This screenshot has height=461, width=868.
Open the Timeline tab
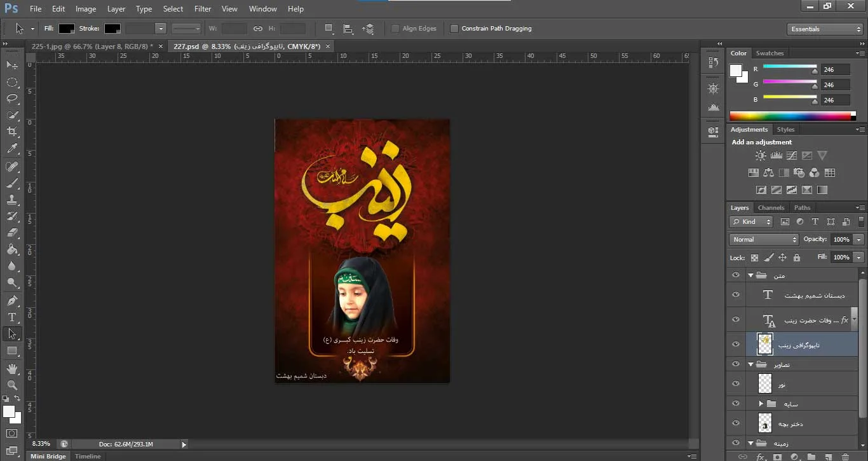pyautogui.click(x=88, y=457)
